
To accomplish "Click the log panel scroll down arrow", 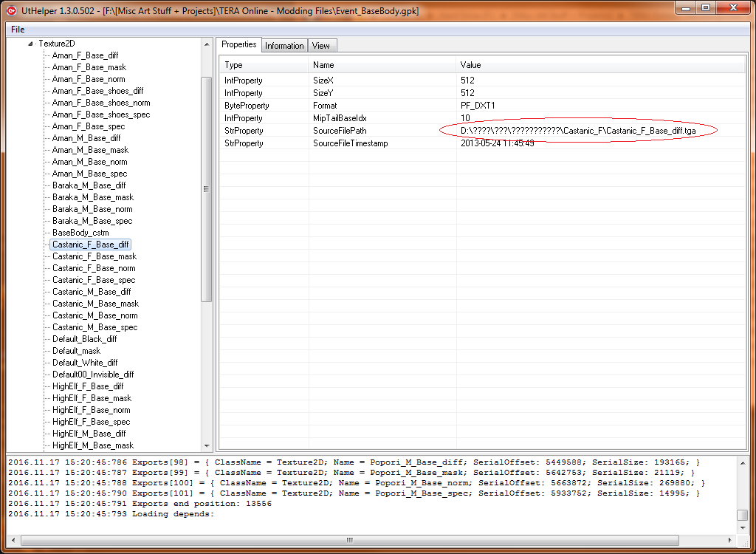I will tap(742, 528).
